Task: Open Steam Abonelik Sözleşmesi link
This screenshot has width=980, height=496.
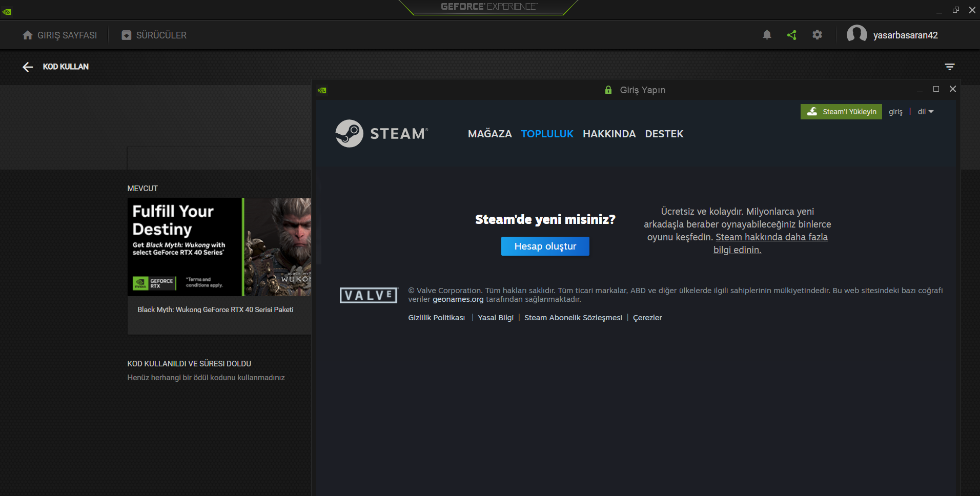Action: [x=573, y=318]
